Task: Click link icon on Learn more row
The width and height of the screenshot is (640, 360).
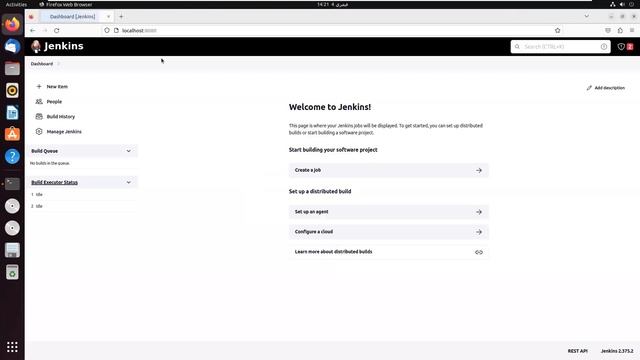Action: 479,252
